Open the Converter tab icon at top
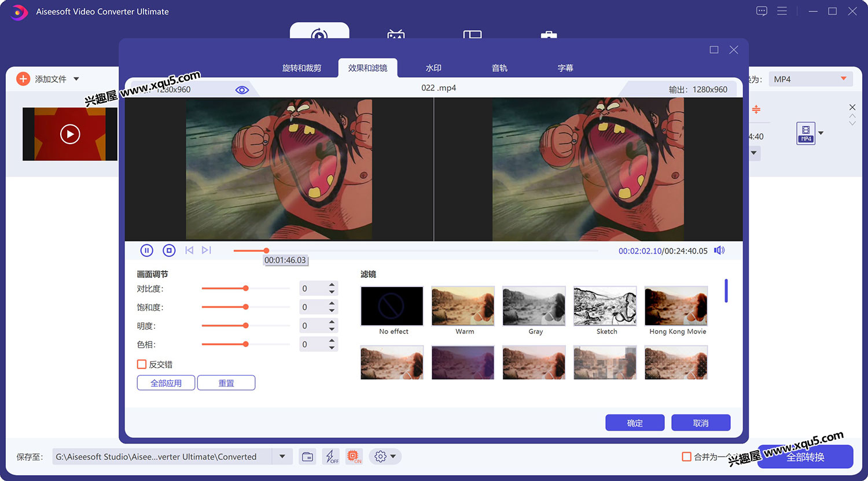 (x=319, y=34)
